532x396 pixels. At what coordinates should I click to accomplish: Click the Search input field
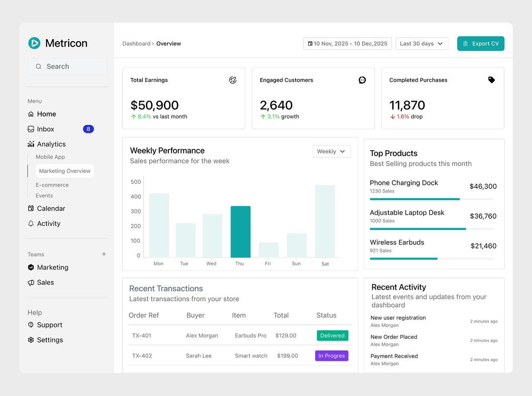click(x=67, y=66)
